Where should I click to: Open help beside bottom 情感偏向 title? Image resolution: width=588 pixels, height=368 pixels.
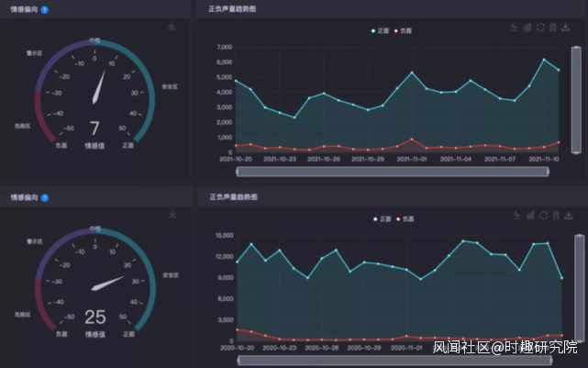coord(45,197)
